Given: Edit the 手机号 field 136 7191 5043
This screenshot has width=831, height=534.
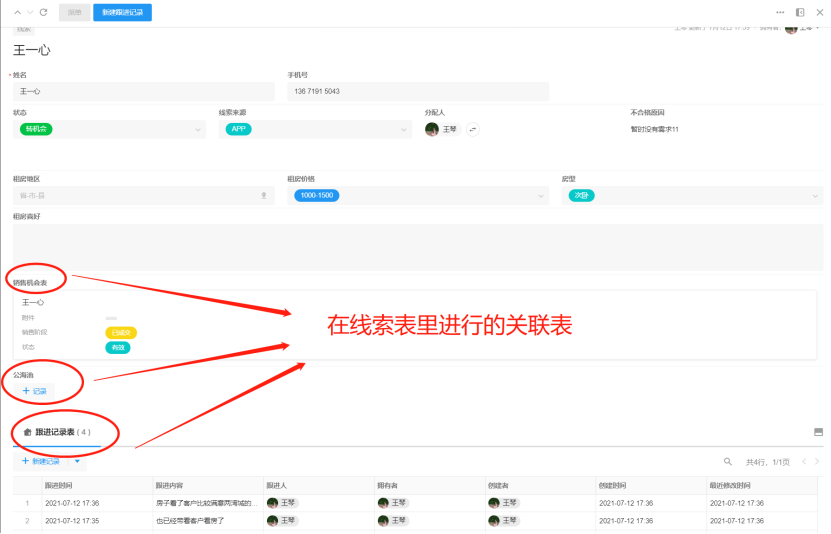Looking at the screenshot, I should [x=418, y=91].
